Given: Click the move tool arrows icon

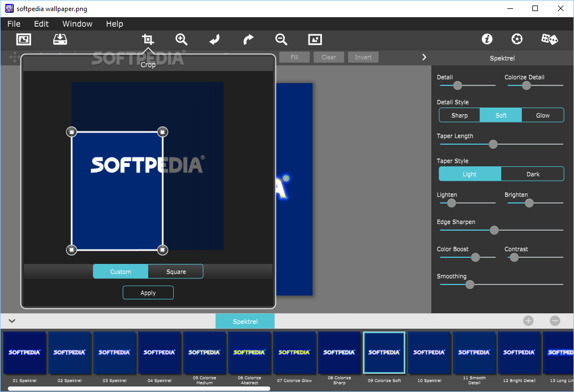Looking at the screenshot, I should [x=14, y=57].
